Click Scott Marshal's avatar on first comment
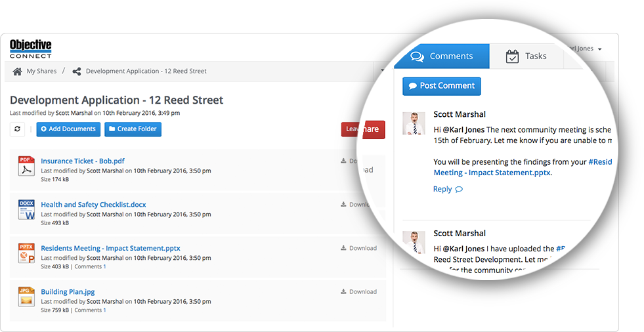The width and height of the screenshot is (644, 332). (x=414, y=123)
